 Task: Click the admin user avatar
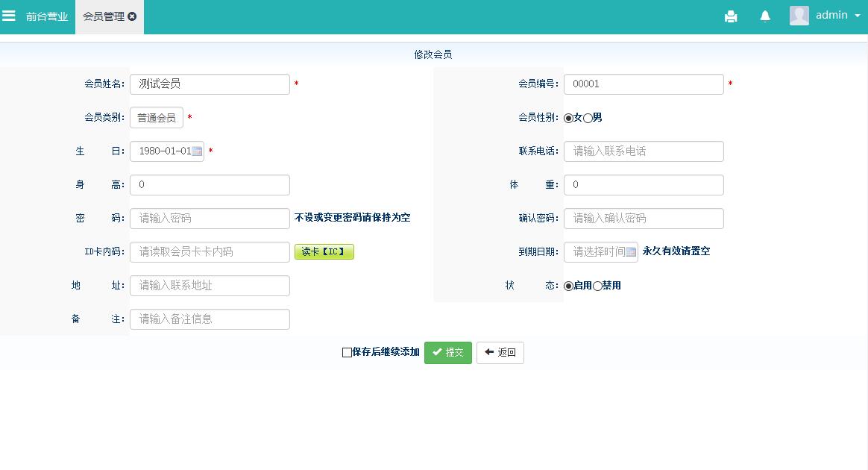(799, 16)
